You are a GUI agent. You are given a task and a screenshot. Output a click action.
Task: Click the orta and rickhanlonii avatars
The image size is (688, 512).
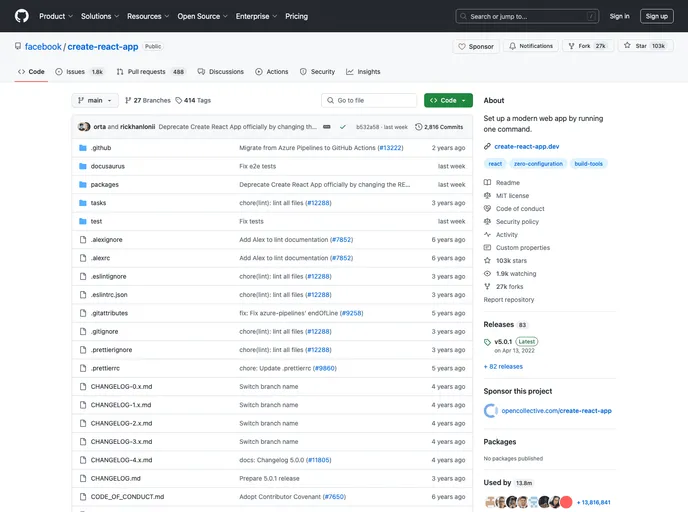(x=84, y=127)
